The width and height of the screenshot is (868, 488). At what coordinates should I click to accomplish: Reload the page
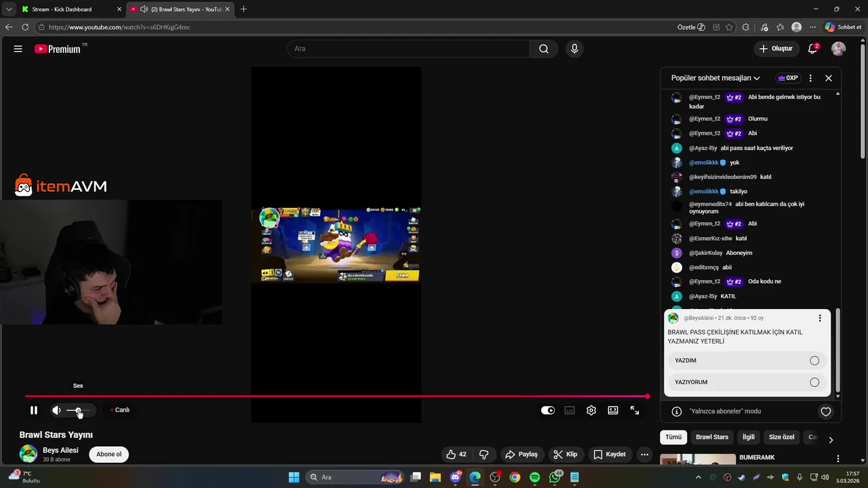click(25, 27)
